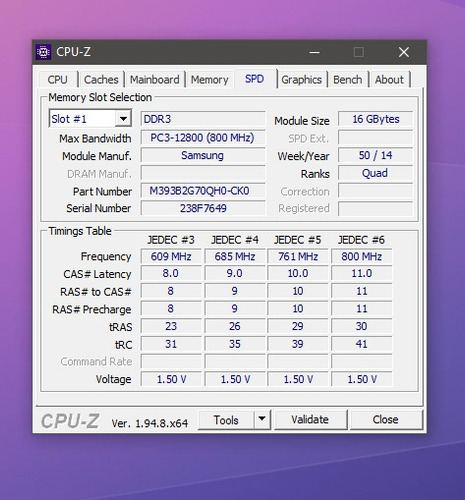
Task: Open the Caches tab
Action: pyautogui.click(x=101, y=80)
